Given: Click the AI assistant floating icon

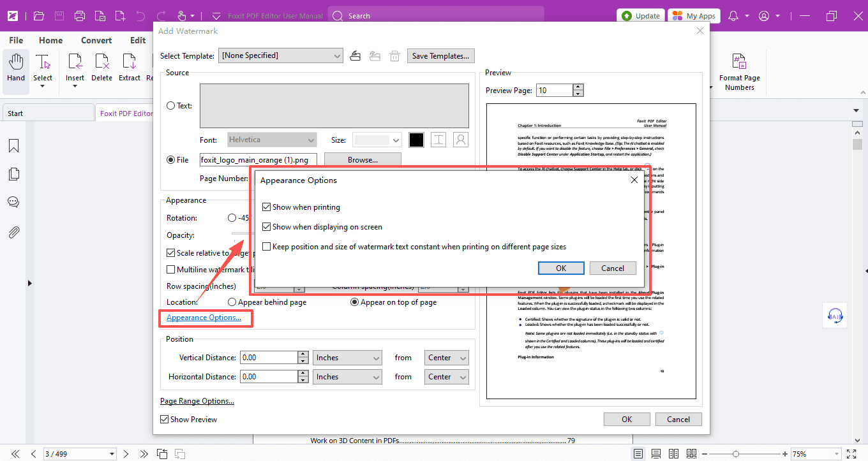Looking at the screenshot, I should pyautogui.click(x=835, y=315).
